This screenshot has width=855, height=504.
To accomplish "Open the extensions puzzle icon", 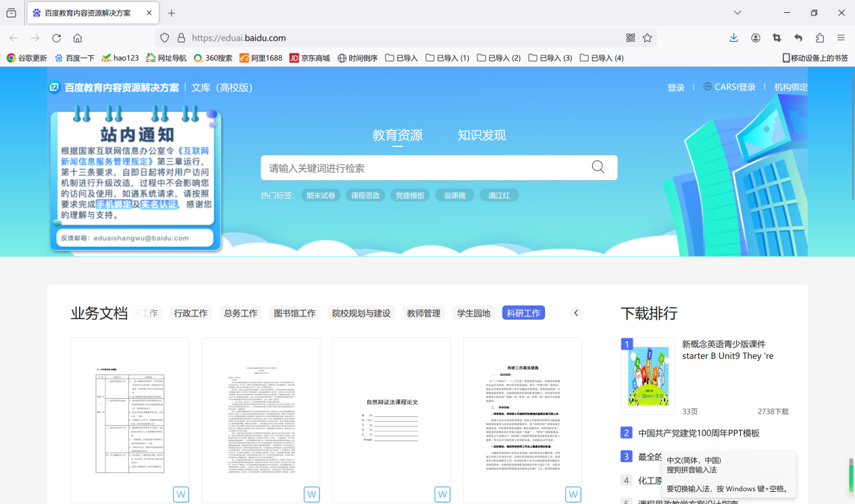I will pos(820,38).
